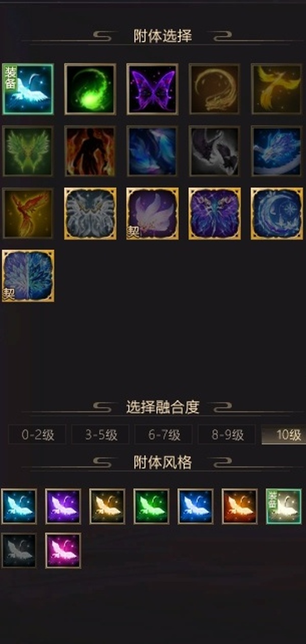Choose the red phoenix on yellow icon
The width and height of the screenshot is (306, 644).
pyautogui.click(x=28, y=214)
